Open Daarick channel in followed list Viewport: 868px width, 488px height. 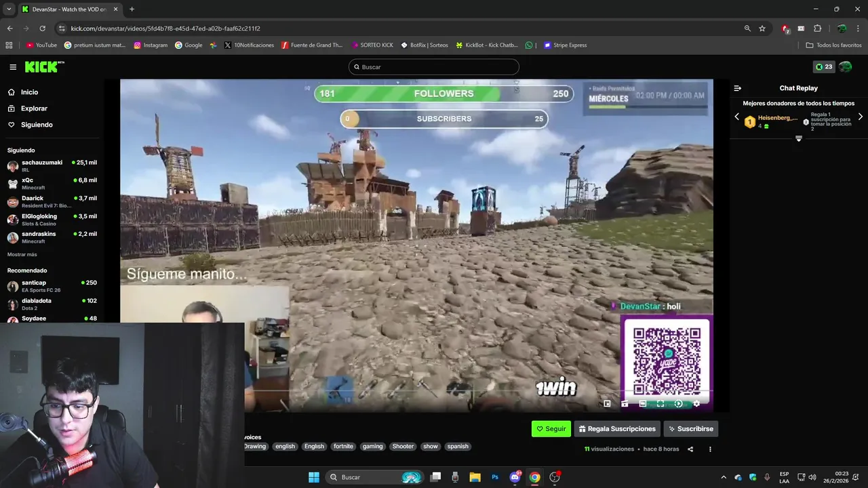pyautogui.click(x=52, y=201)
